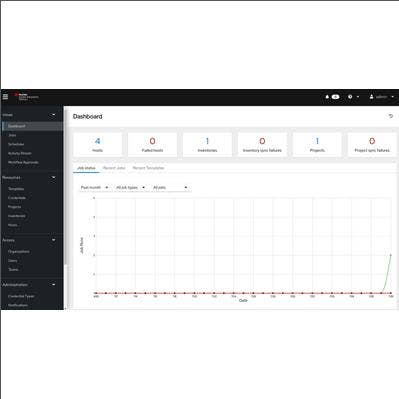Open pending approvals bell notification icon
Viewport: 399px width, 399px height.
tap(327, 97)
